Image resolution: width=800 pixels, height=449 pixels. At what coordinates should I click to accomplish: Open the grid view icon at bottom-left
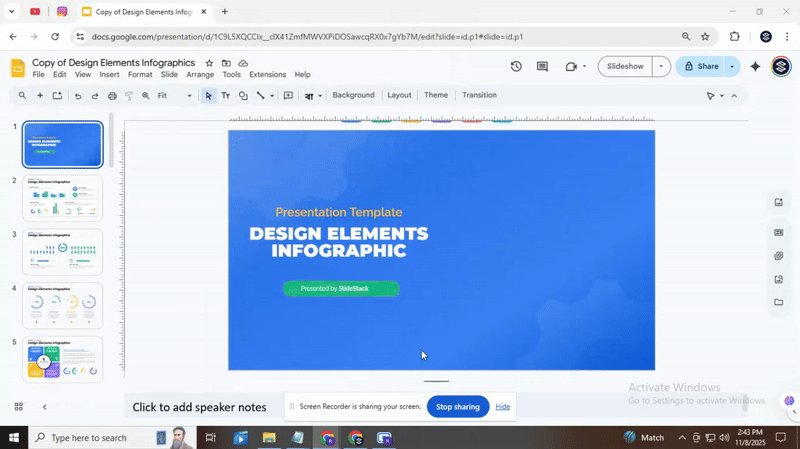(x=18, y=407)
